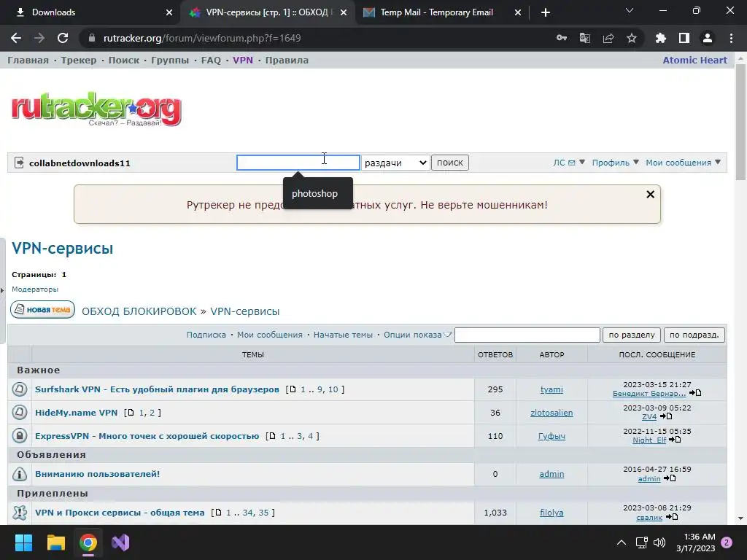The image size is (747, 560).
Task: Open the notification center badge
Action: (727, 542)
